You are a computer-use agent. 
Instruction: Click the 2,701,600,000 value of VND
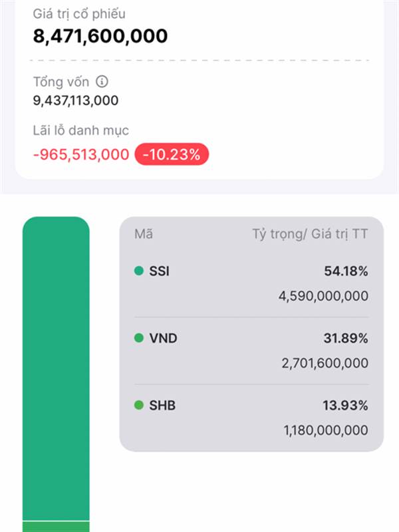coord(325,363)
